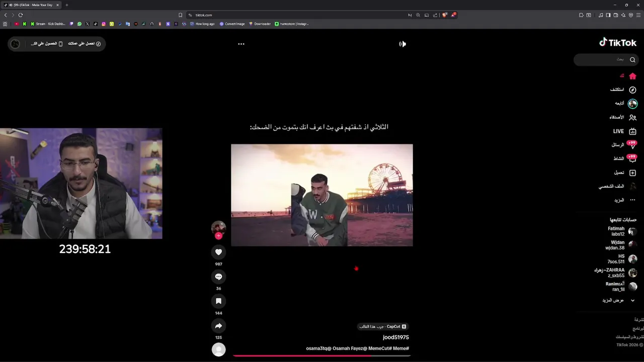Open the jood51975 username link

396,337
